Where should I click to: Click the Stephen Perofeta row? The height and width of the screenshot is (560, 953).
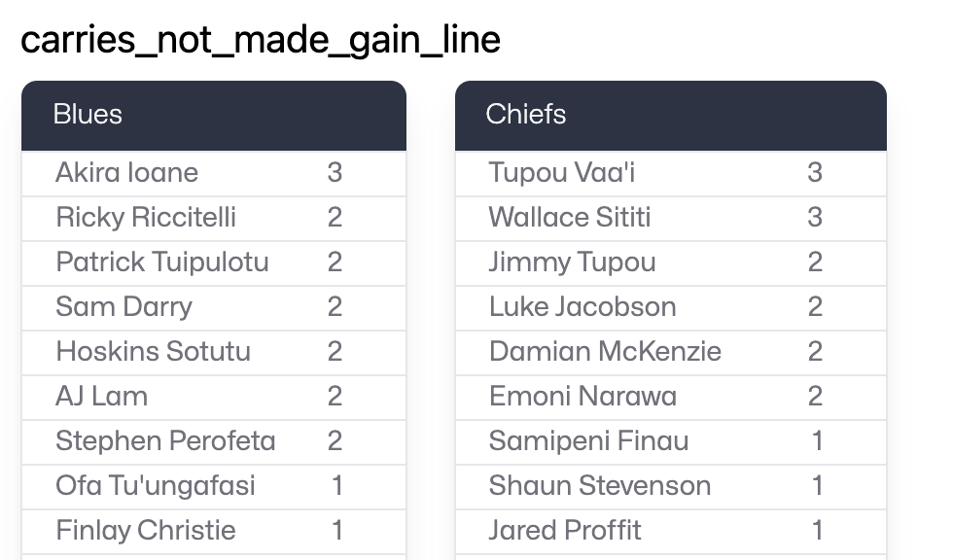[214, 441]
